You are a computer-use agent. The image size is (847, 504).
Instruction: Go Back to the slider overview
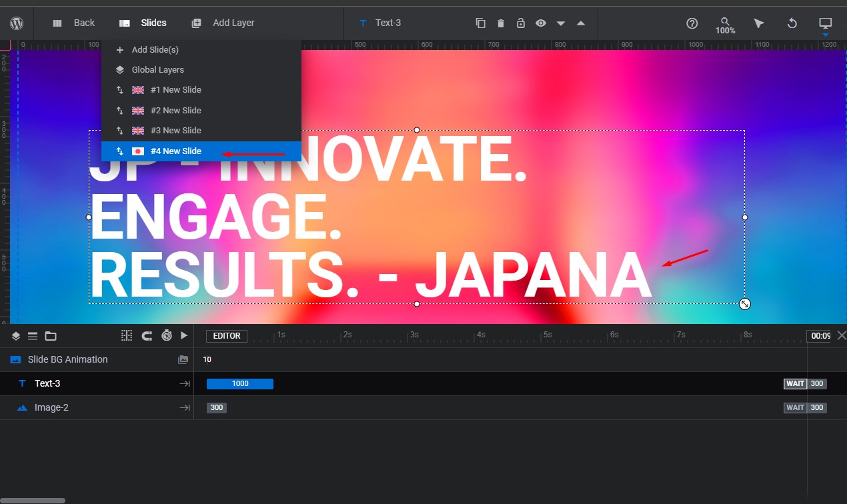click(73, 23)
